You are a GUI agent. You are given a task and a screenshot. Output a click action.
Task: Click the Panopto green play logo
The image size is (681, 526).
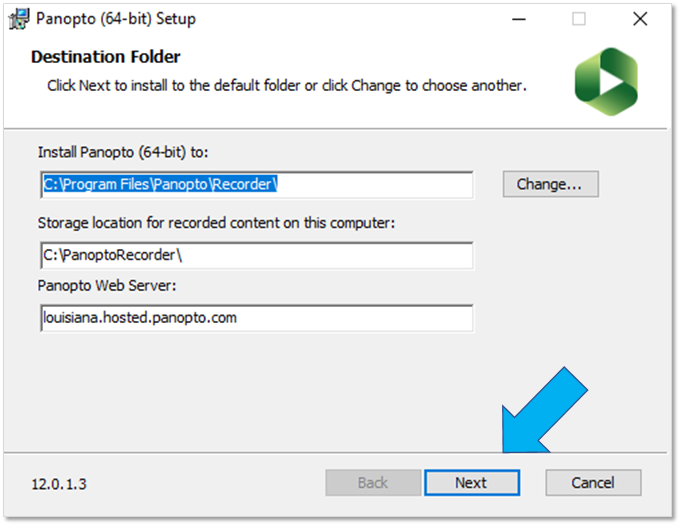point(606,82)
